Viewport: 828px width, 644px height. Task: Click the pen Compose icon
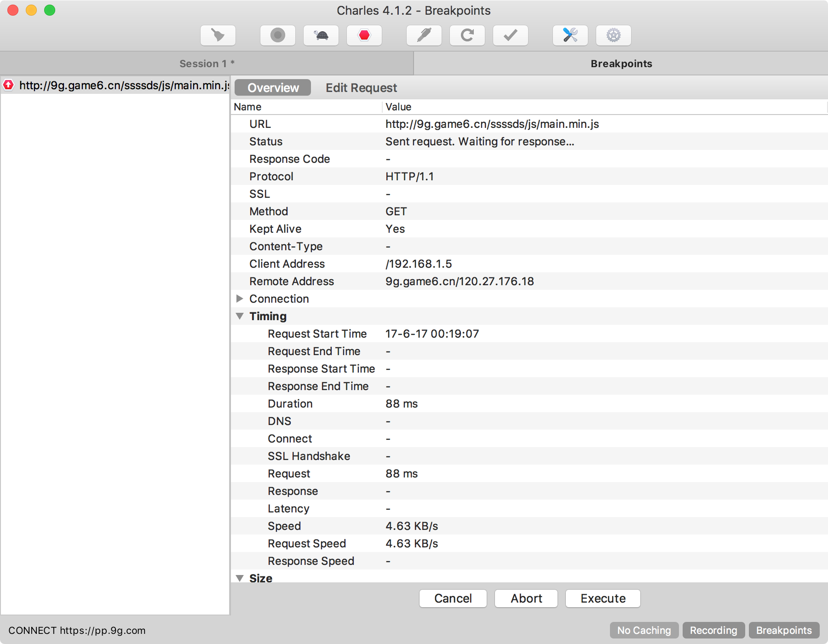click(424, 35)
